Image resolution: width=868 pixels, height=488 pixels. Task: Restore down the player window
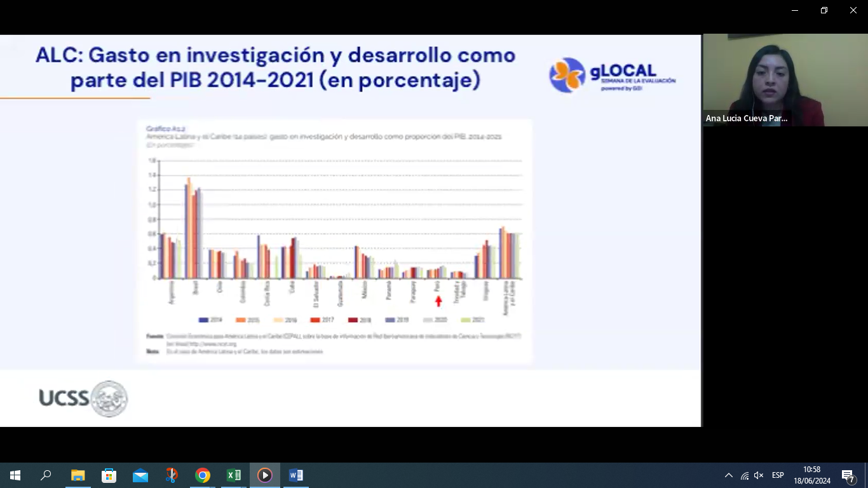pos(824,10)
